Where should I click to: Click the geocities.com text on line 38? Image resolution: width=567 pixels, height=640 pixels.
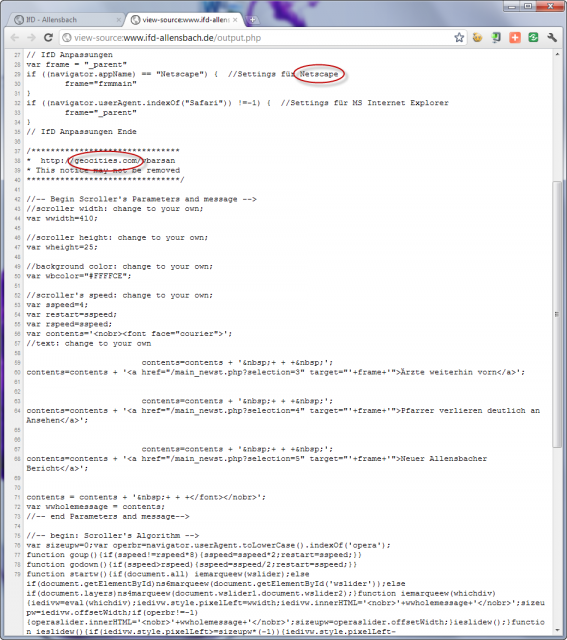coord(106,160)
